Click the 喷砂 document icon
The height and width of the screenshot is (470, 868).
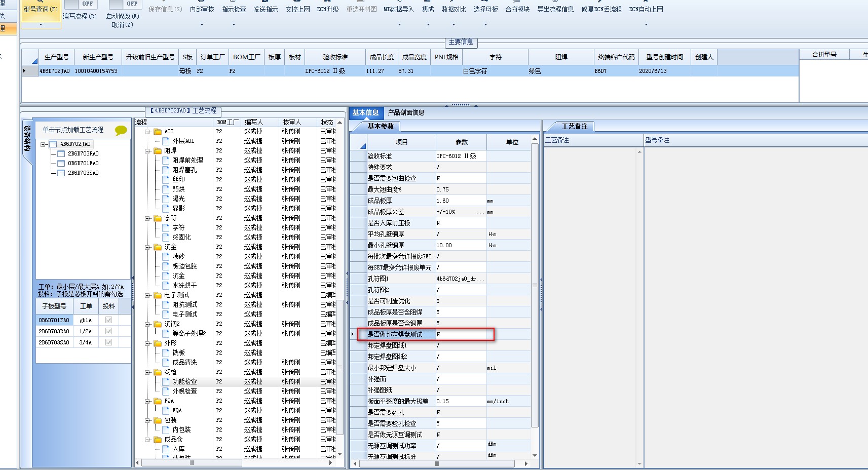click(166, 256)
